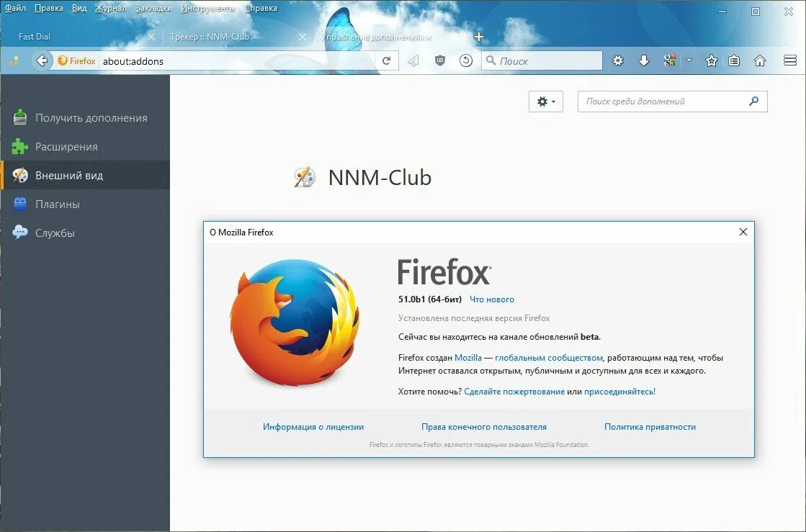This screenshot has width=806, height=532.
Task: Open the add-on tools gear dropdown
Action: 546,102
